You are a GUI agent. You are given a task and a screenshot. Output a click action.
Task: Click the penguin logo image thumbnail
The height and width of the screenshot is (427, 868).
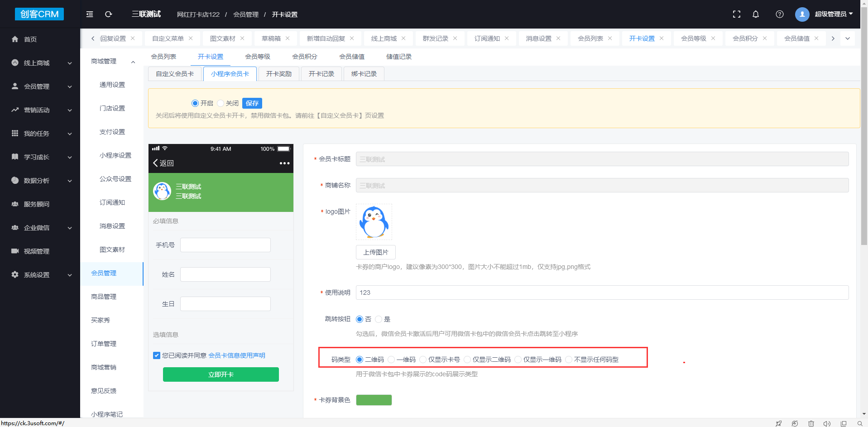(374, 222)
